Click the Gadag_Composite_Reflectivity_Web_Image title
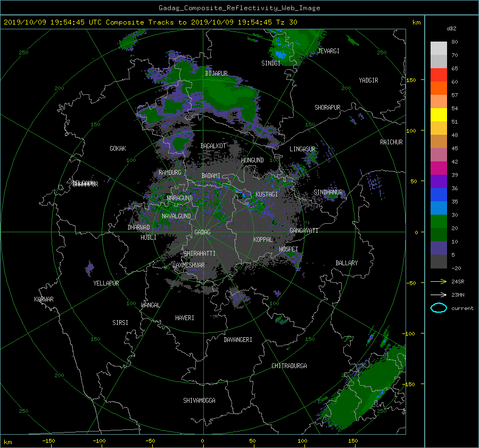The height and width of the screenshot is (448, 479). click(x=239, y=8)
